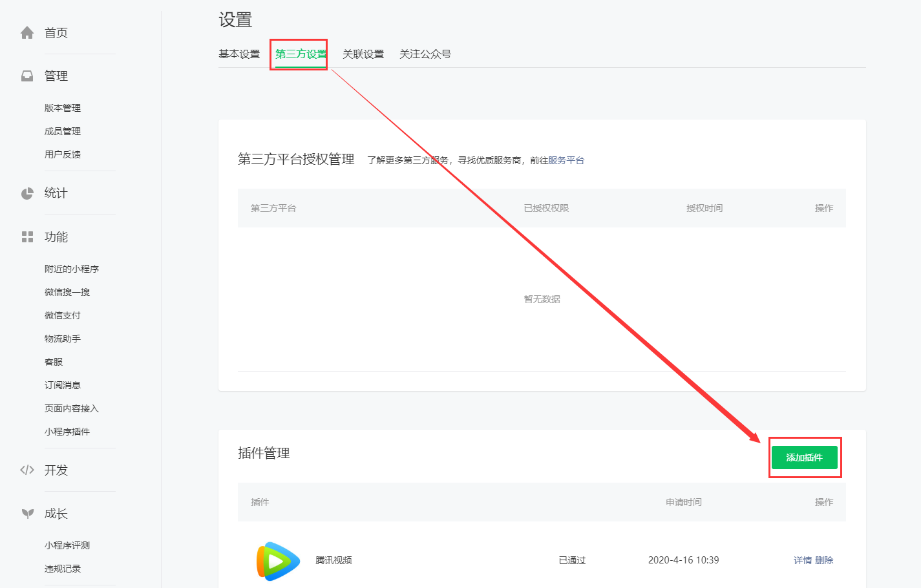The width and height of the screenshot is (921, 588).
Task: Open the 关联设置 tab
Action: pyautogui.click(x=363, y=54)
